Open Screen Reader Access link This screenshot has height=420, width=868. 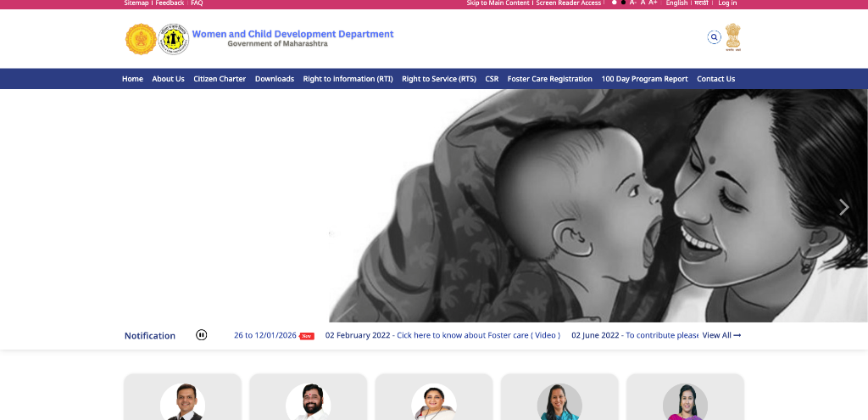tap(569, 3)
